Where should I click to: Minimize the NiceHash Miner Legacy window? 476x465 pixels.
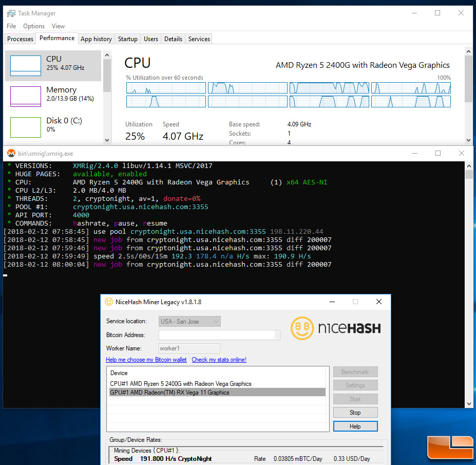click(332, 302)
